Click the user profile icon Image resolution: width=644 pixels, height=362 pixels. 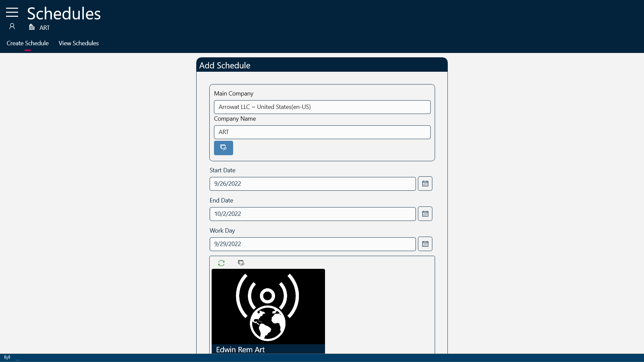[12, 26]
